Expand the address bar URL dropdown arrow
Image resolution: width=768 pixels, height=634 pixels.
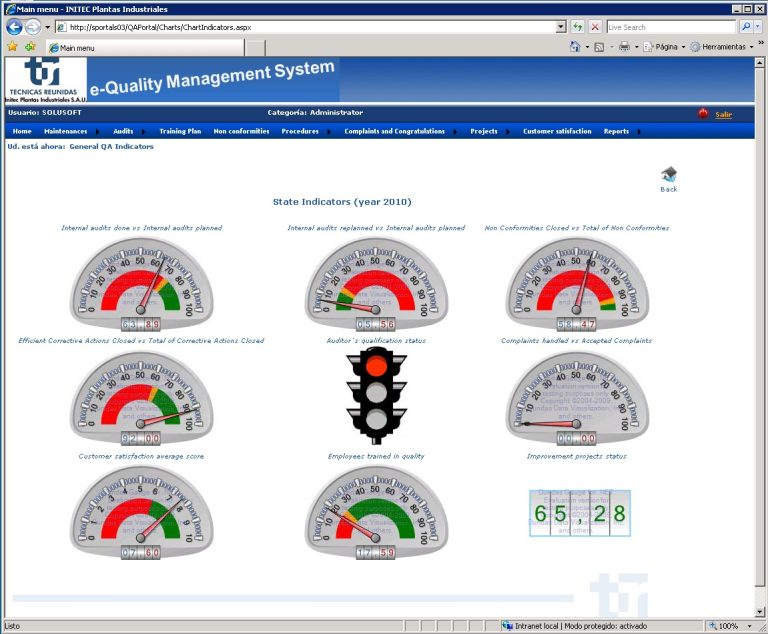[560, 27]
